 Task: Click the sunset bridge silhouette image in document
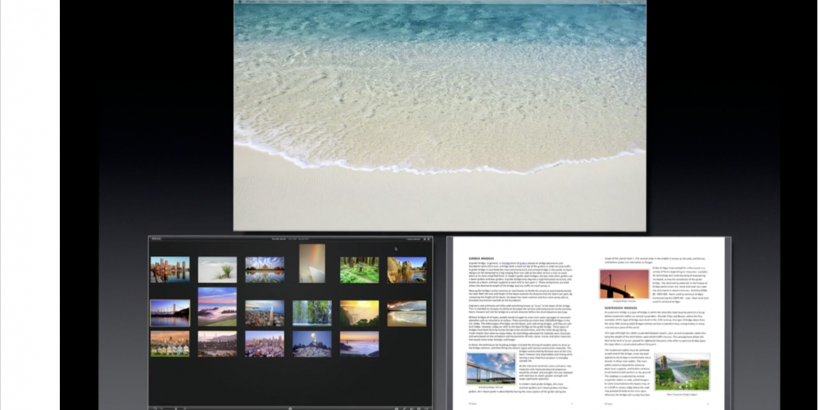coord(624,284)
